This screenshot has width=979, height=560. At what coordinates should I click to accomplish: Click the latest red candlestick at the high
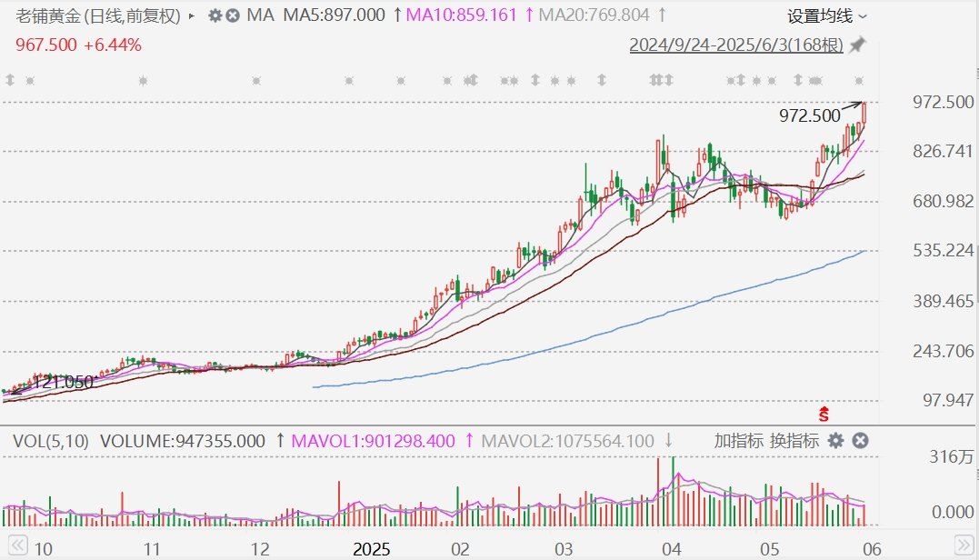[864, 113]
